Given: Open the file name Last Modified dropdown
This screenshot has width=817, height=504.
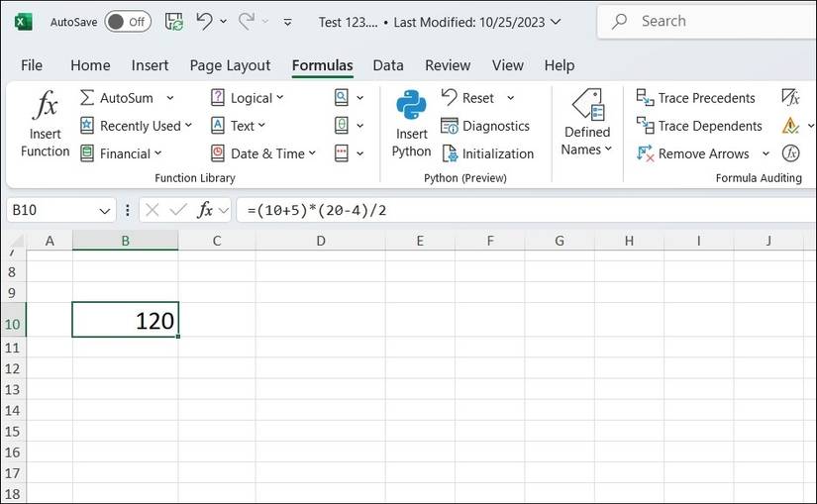Looking at the screenshot, I should click(556, 22).
